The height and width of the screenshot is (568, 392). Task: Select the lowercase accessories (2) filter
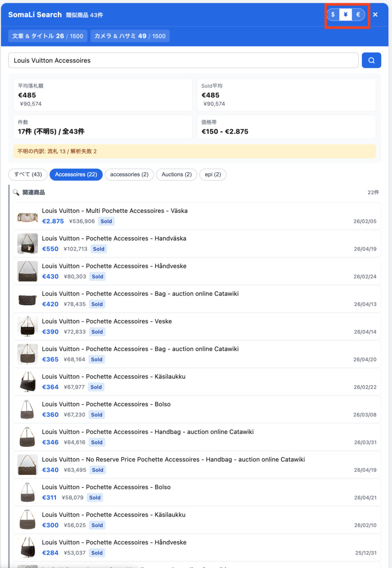click(x=129, y=174)
